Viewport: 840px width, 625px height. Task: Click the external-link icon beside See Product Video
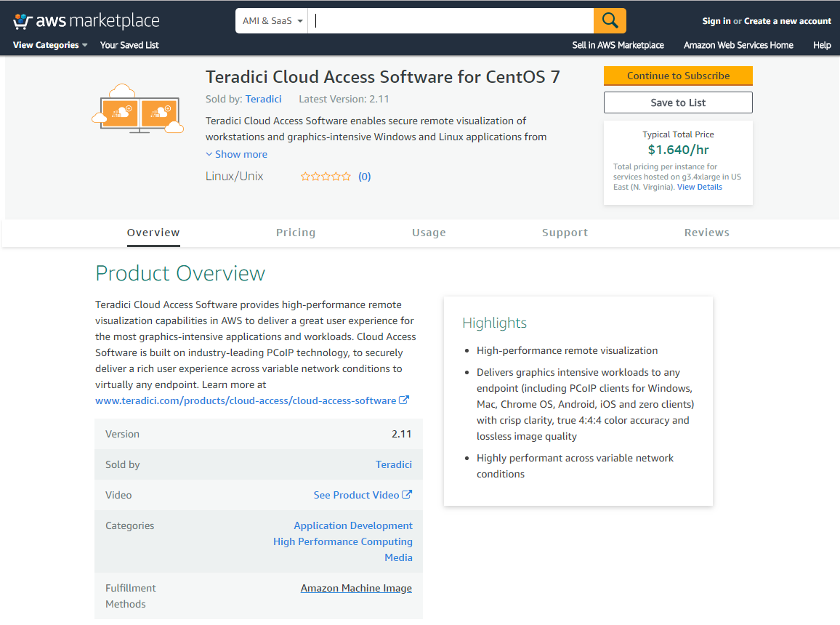pyautogui.click(x=408, y=494)
